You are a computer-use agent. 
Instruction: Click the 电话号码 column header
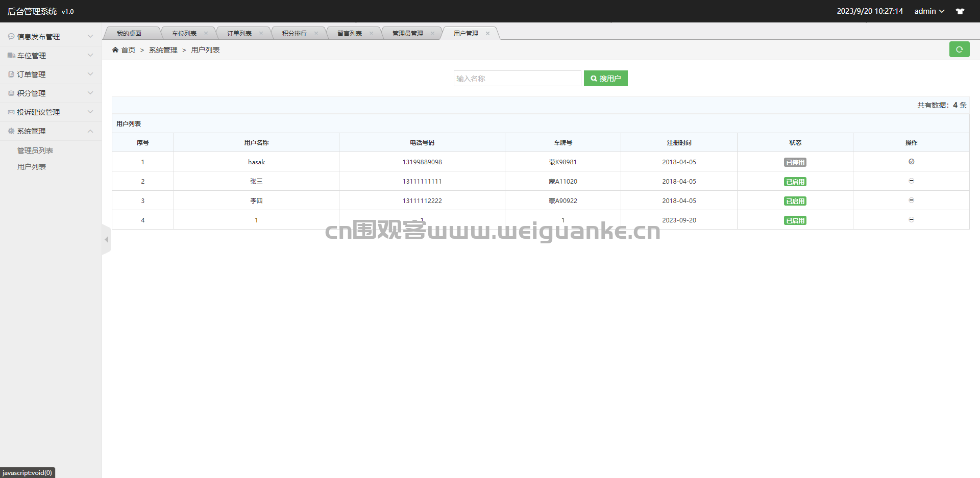(x=422, y=142)
